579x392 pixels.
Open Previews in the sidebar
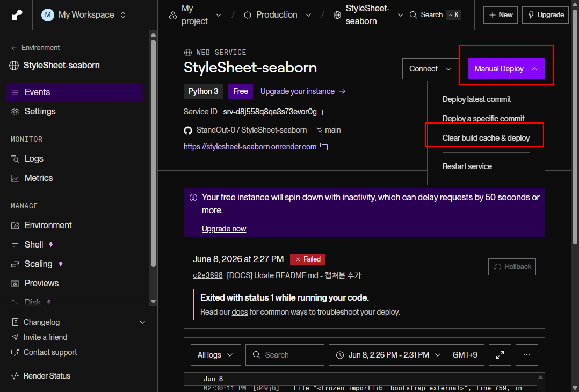(41, 283)
